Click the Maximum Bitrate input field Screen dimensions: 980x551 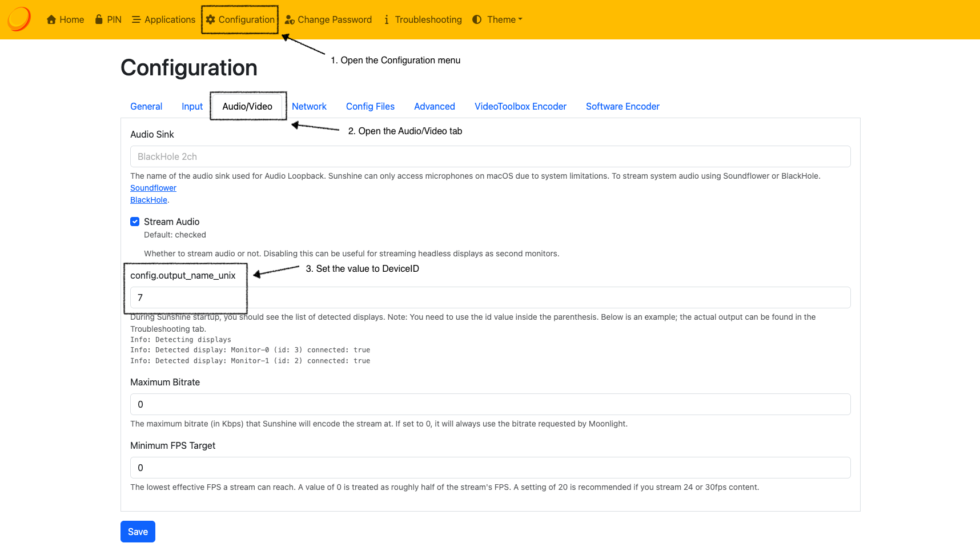coord(489,404)
